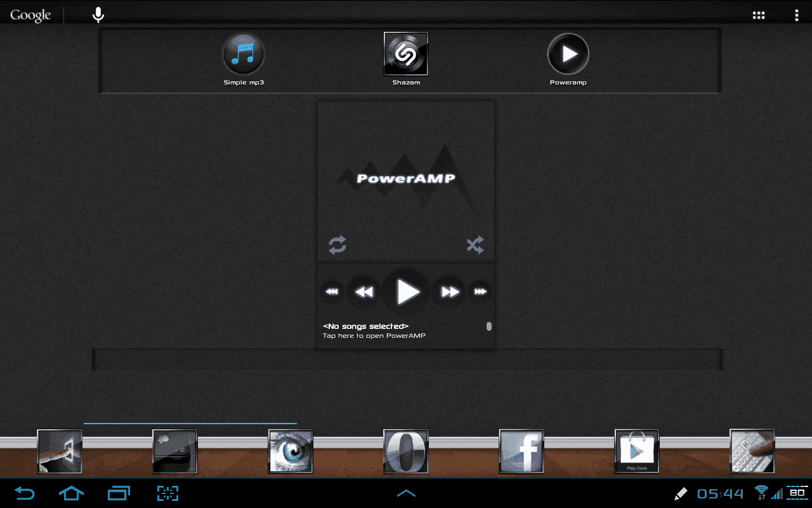This screenshot has height=508, width=812.
Task: Start voice search with the microphone
Action: pos(98,15)
